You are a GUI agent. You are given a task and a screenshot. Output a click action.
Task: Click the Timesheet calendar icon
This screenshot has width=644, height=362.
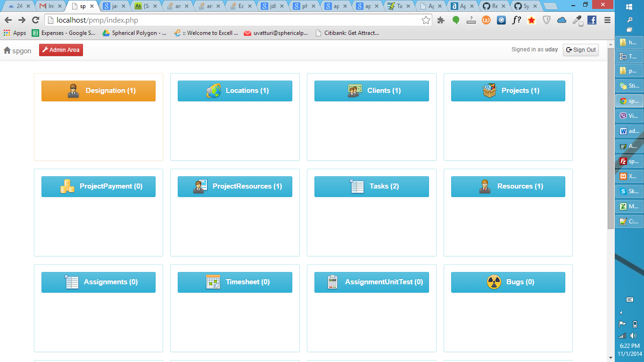(x=213, y=282)
